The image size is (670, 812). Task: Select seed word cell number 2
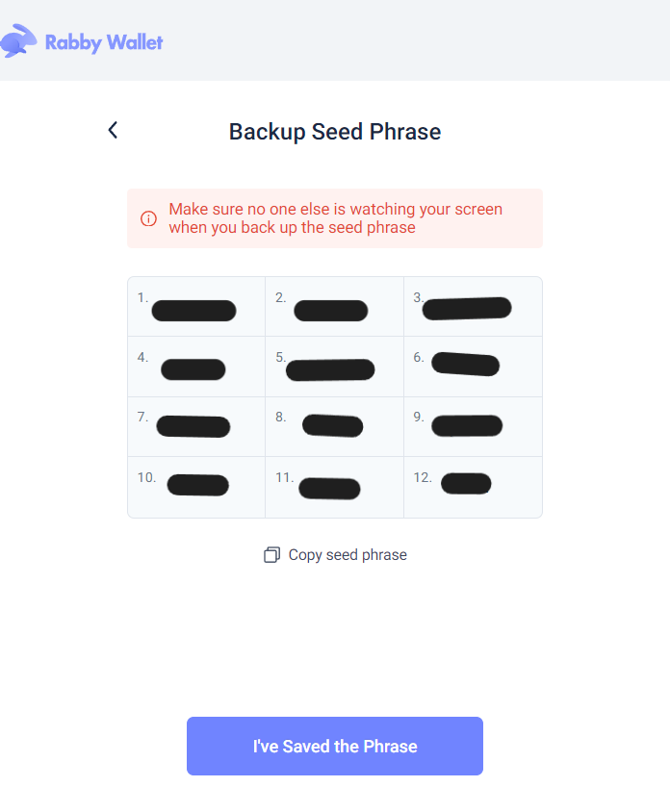[x=334, y=308]
